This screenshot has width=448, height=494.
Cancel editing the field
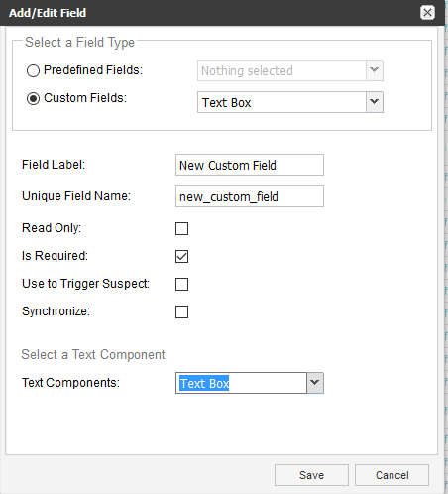tap(392, 475)
